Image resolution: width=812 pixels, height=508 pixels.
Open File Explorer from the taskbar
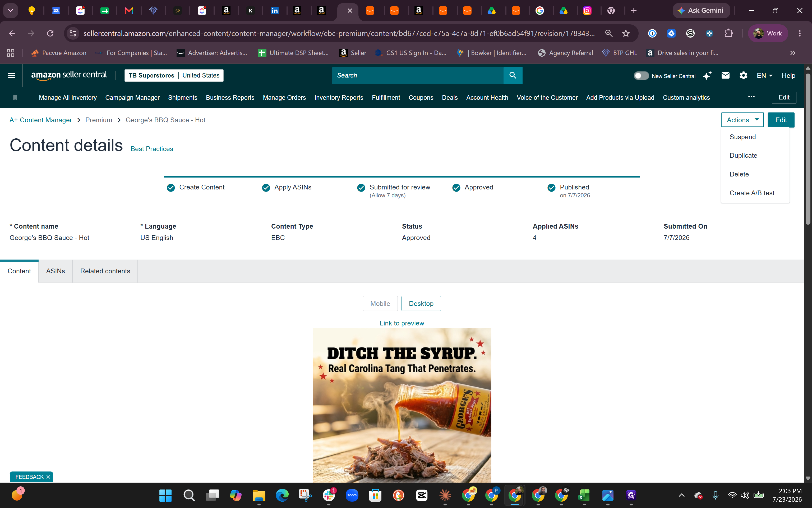259,495
